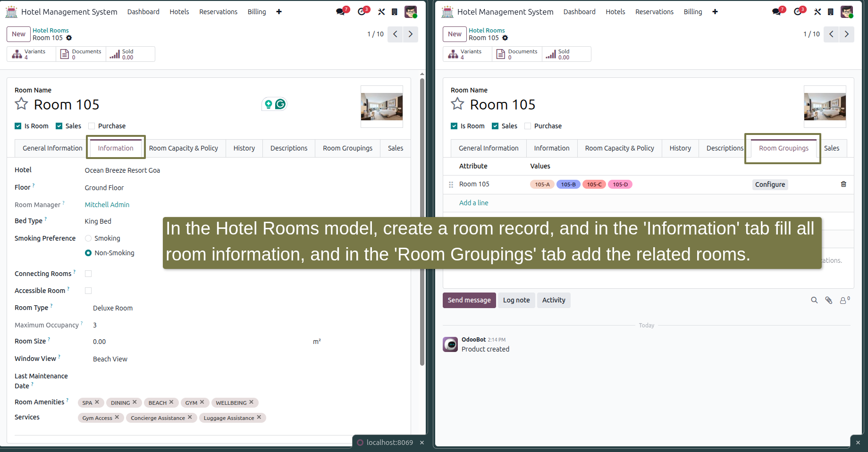This screenshot has height=452, width=868.
Task: Open followers icon in chatter
Action: tap(844, 300)
